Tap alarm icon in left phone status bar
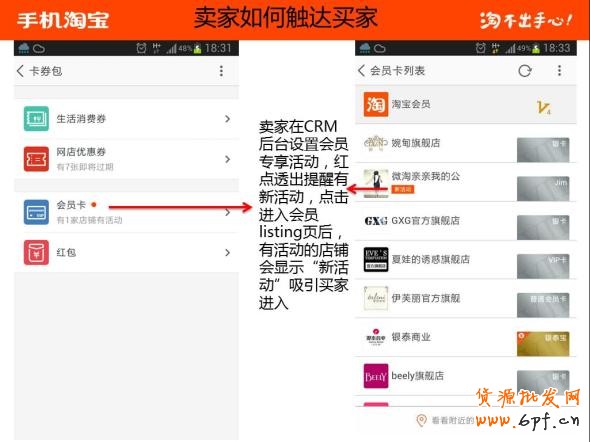 [141, 48]
